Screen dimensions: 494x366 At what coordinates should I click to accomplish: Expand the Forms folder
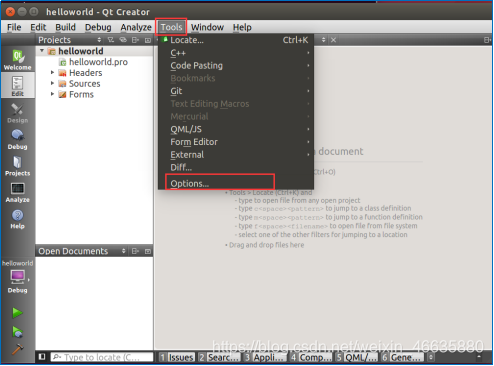(52, 94)
